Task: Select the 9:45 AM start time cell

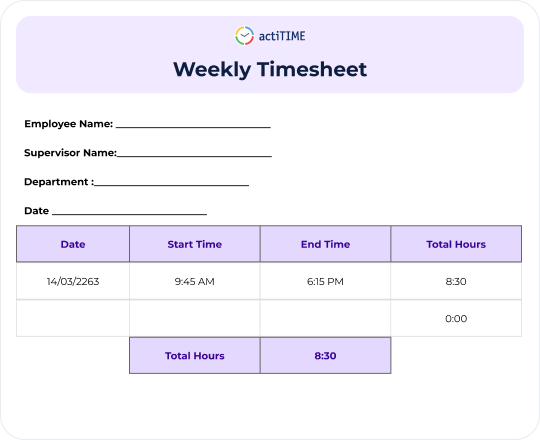Action: [x=195, y=281]
